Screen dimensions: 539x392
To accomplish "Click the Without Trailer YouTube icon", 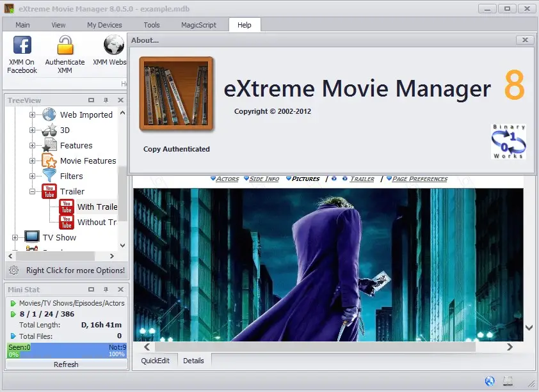I will 67,222.
